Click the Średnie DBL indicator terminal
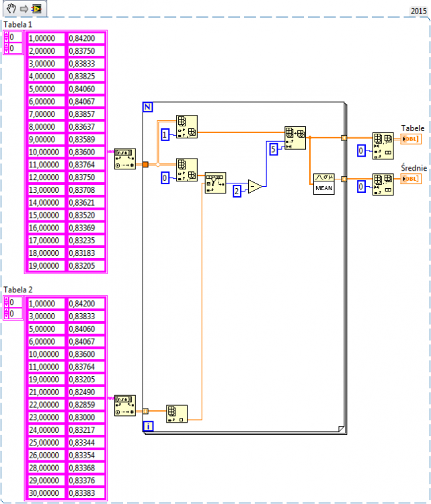Viewport: 431px width, 504px height. pos(411,179)
